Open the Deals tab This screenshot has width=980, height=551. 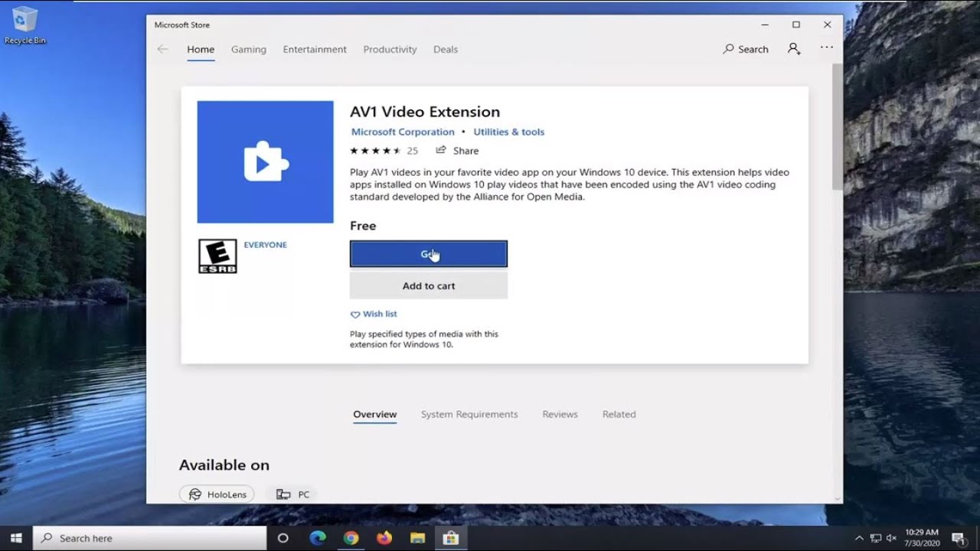pos(446,49)
